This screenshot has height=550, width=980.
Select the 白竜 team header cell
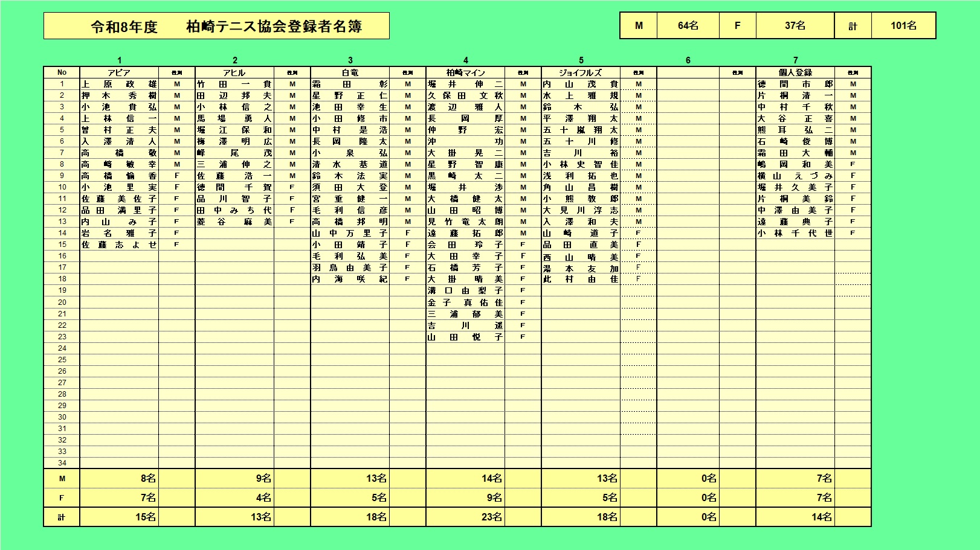coord(350,72)
